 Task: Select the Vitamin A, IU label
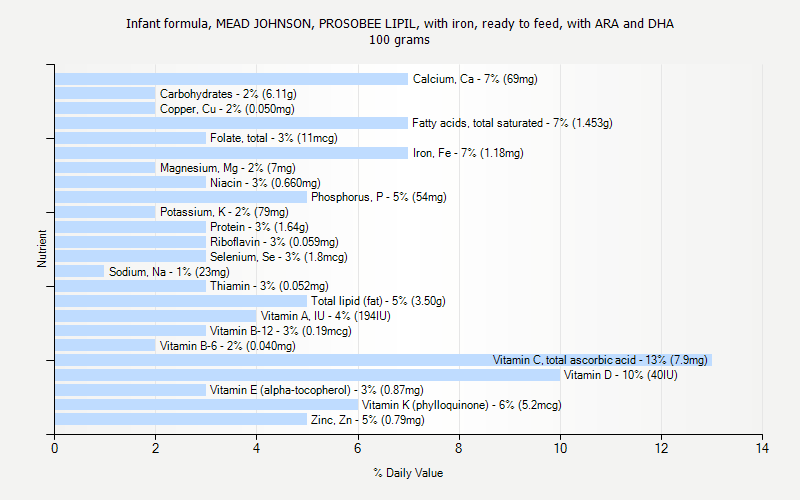click(x=325, y=316)
